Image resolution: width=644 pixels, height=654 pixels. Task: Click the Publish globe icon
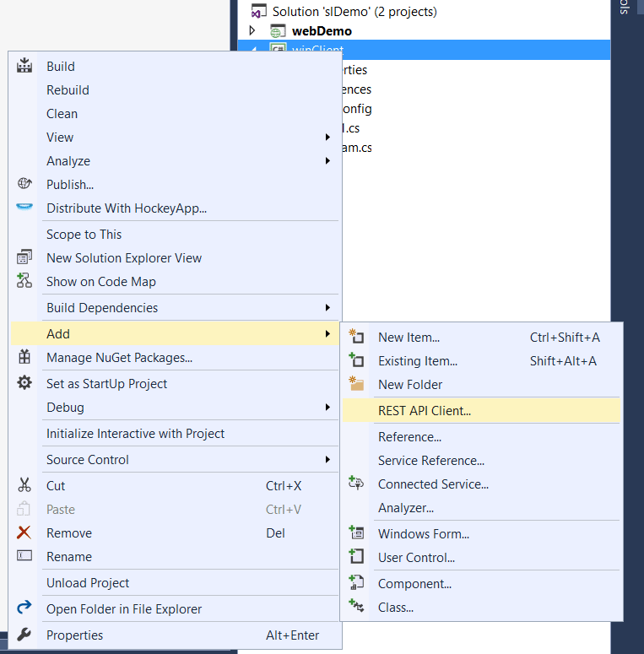pos(24,184)
